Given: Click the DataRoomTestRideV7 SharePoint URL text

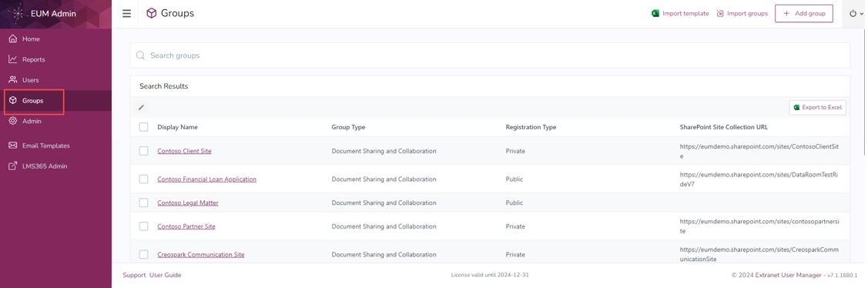Looking at the screenshot, I should [x=759, y=179].
